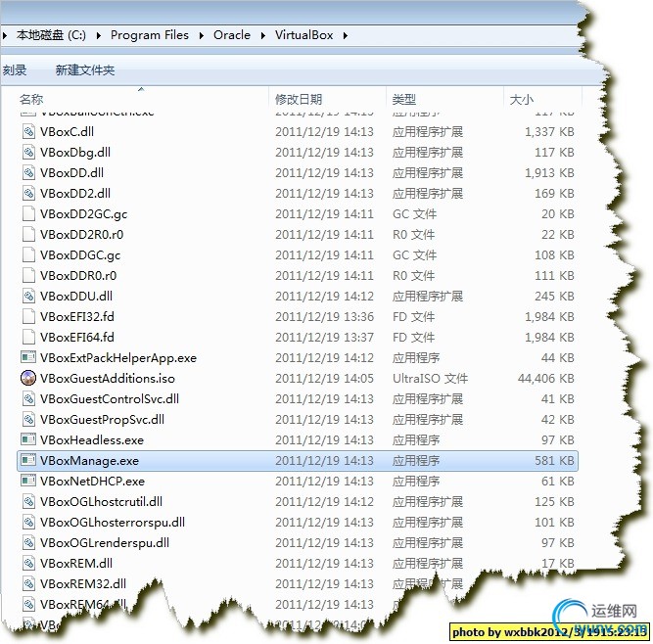Click the VBoxHeadless.exe application icon
Viewport: 653px width, 644px height.
point(28,439)
